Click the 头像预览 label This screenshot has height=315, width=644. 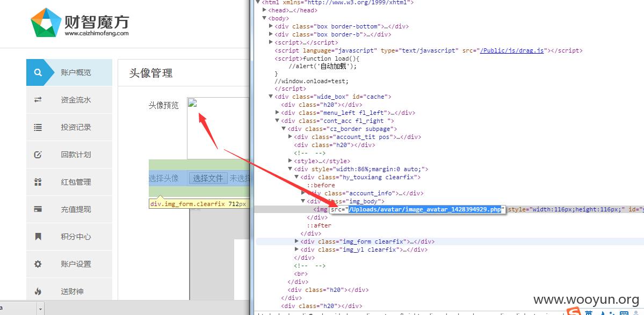(163, 105)
